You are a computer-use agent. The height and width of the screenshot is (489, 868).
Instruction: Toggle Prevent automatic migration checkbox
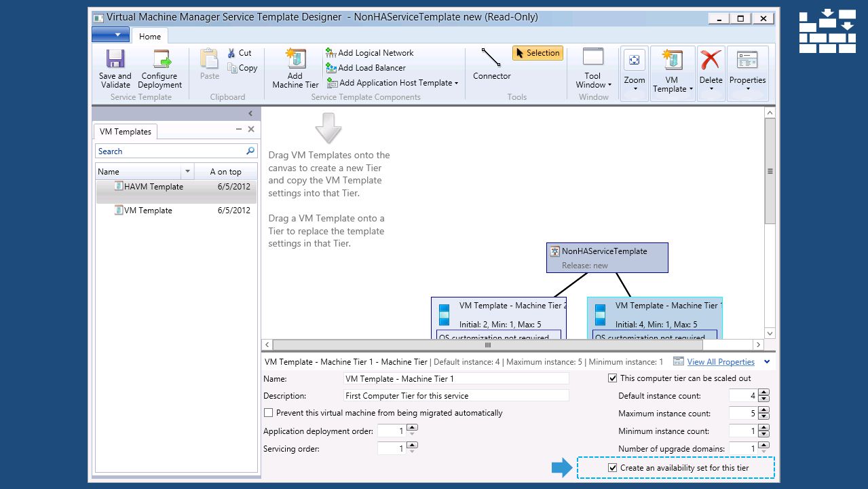click(269, 413)
